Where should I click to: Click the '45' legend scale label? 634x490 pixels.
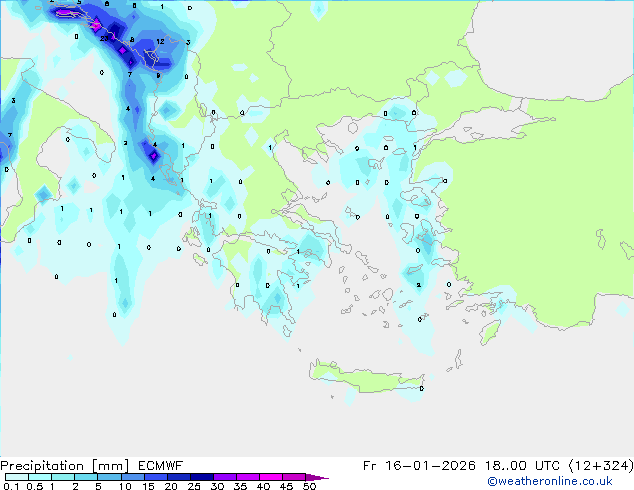pyautogui.click(x=286, y=486)
